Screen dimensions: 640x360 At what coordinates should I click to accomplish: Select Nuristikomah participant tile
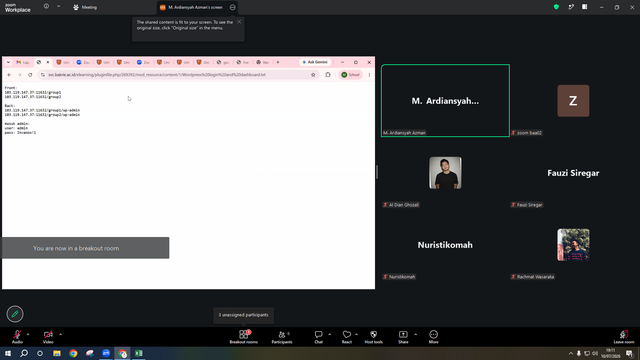click(x=445, y=245)
